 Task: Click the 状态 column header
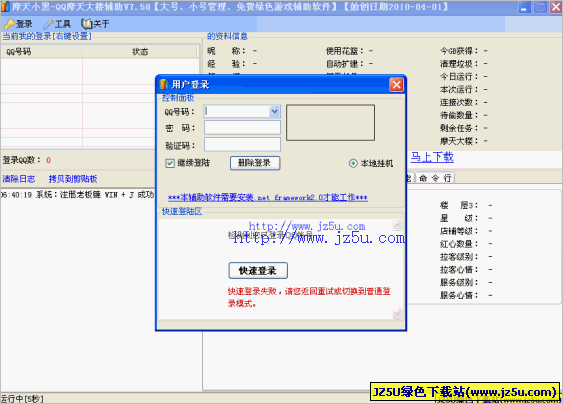pyautogui.click(x=140, y=52)
